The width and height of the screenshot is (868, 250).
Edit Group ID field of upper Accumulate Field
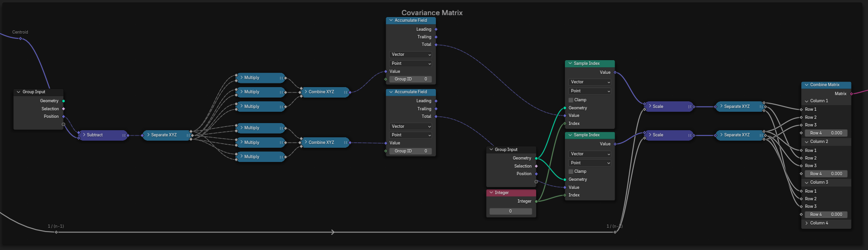pyautogui.click(x=411, y=79)
